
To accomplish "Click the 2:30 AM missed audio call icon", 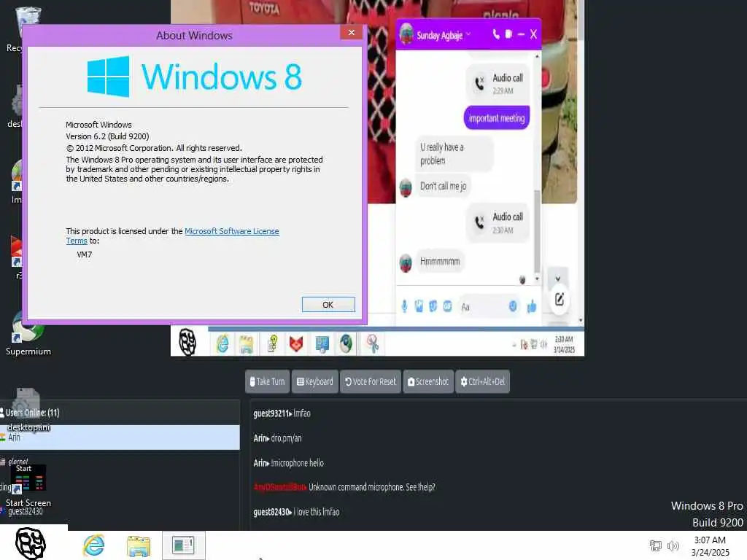I will pos(479,222).
